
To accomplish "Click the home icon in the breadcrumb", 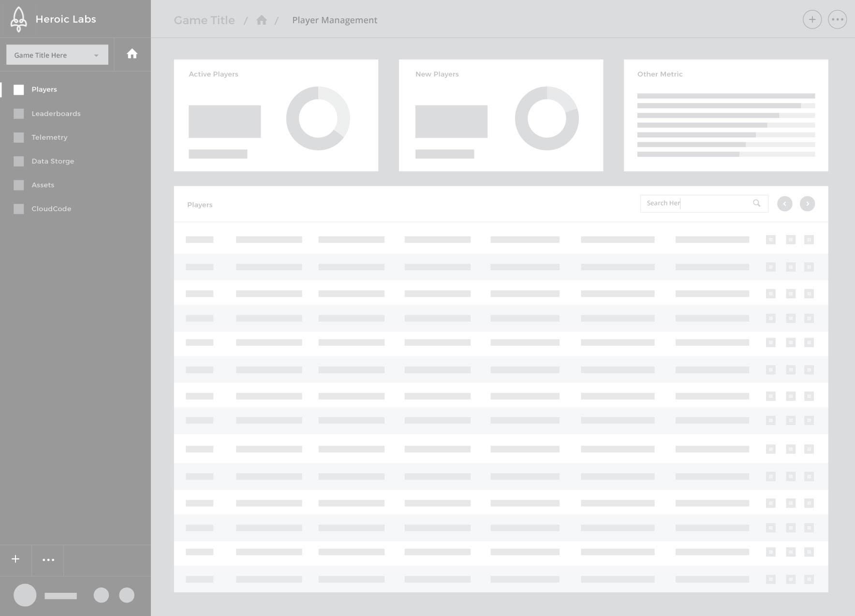I will coord(262,20).
